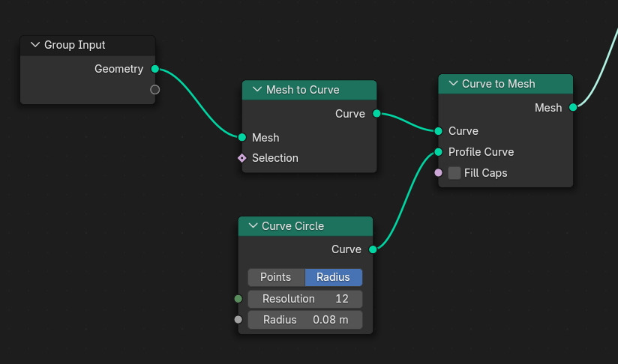This screenshot has width=618, height=364.
Task: Enable the Fill Caps checkbox
Action: pyautogui.click(x=454, y=173)
